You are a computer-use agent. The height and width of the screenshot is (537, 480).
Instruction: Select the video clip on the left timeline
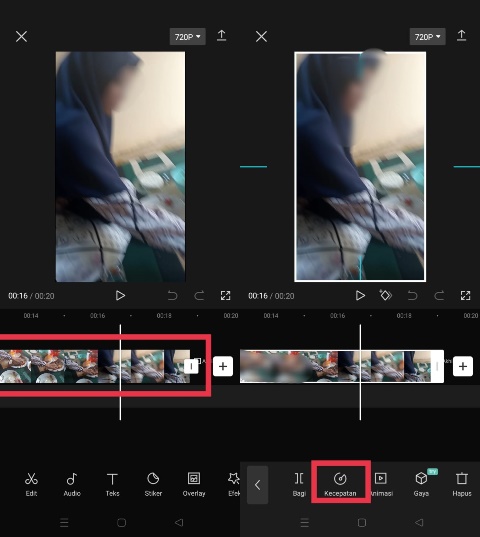point(94,366)
